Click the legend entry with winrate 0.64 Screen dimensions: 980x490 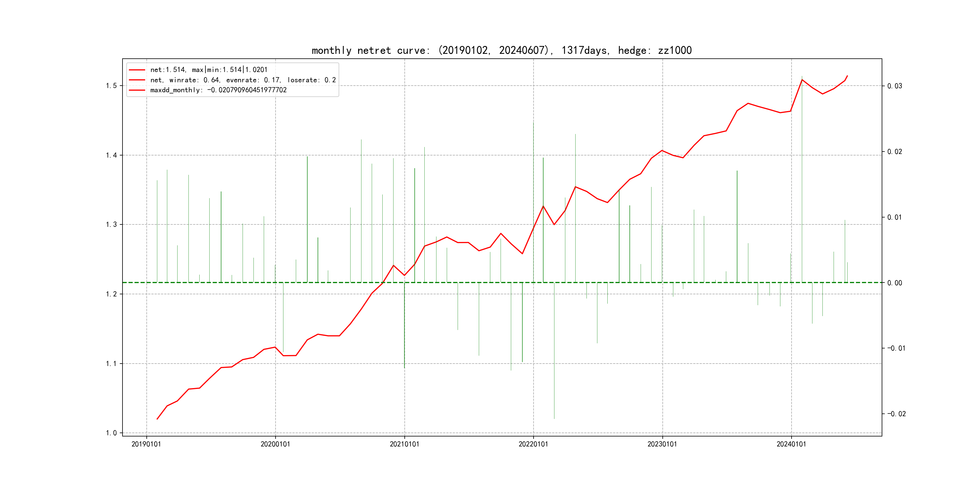tap(243, 80)
